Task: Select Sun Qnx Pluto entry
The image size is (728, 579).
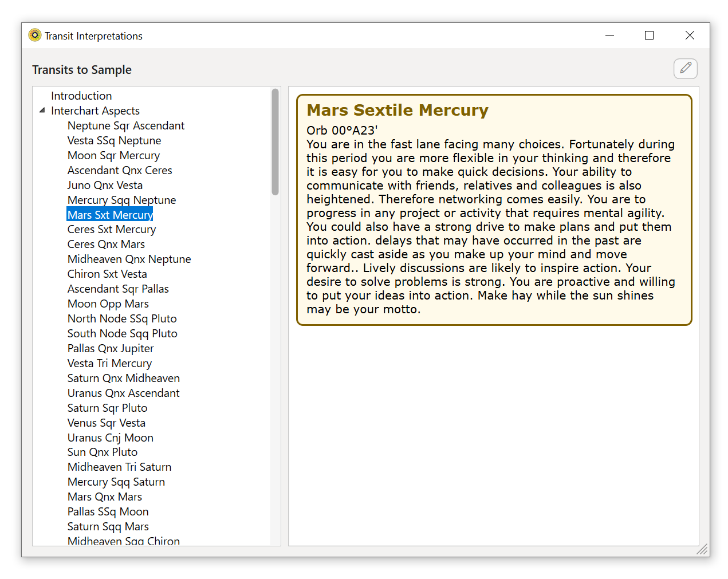Action: click(102, 452)
